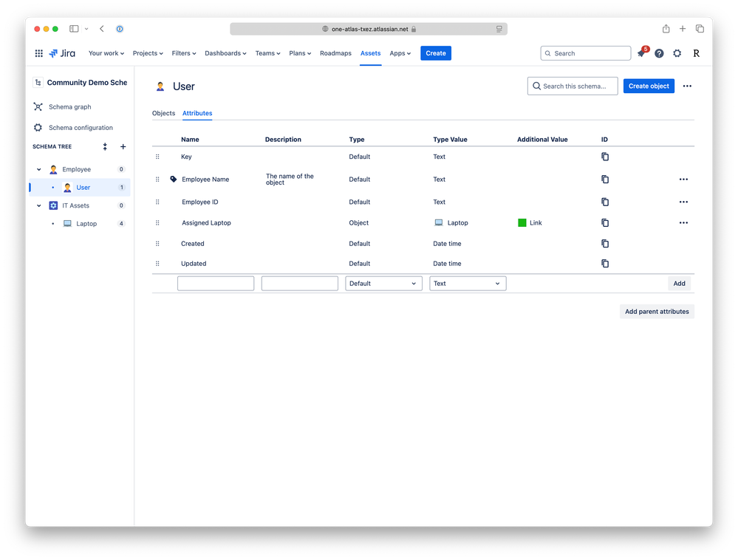Open the new attribute Default type dropdown
The image size is (738, 560).
click(383, 283)
